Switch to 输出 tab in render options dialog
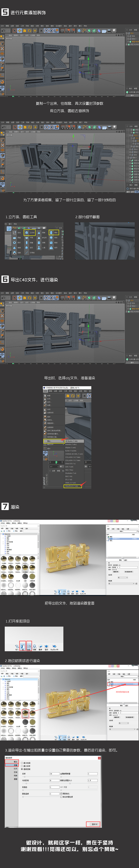 [12, 762]
